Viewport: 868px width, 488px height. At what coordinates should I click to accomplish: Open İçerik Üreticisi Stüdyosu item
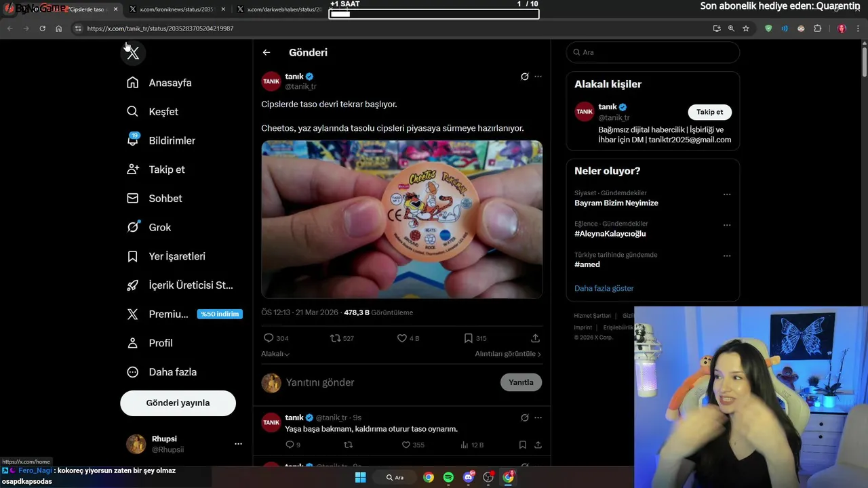point(180,285)
